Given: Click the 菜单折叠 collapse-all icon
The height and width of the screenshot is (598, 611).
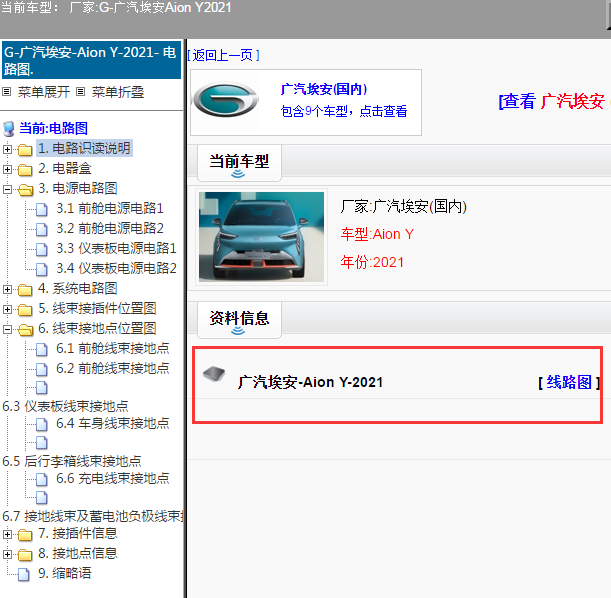Looking at the screenshot, I should click(x=80, y=92).
